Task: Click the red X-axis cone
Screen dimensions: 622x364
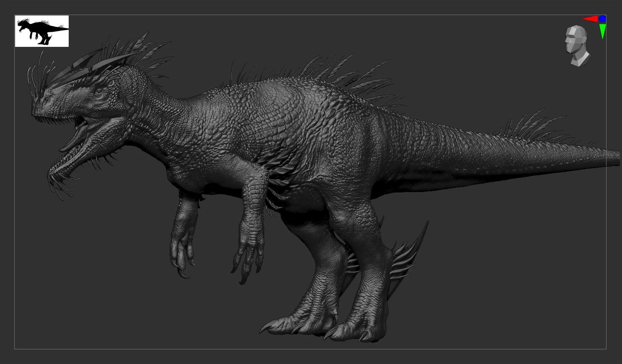Action: click(x=590, y=19)
